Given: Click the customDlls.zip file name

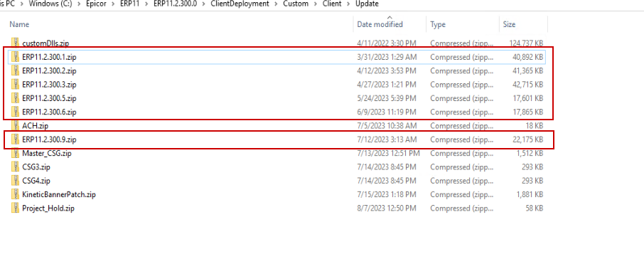Looking at the screenshot, I should [45, 43].
